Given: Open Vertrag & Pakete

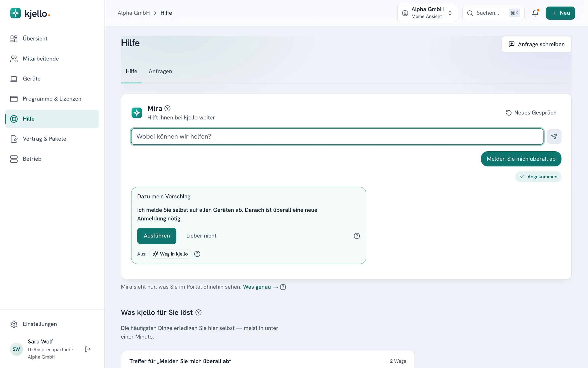Looking at the screenshot, I should [52, 139].
